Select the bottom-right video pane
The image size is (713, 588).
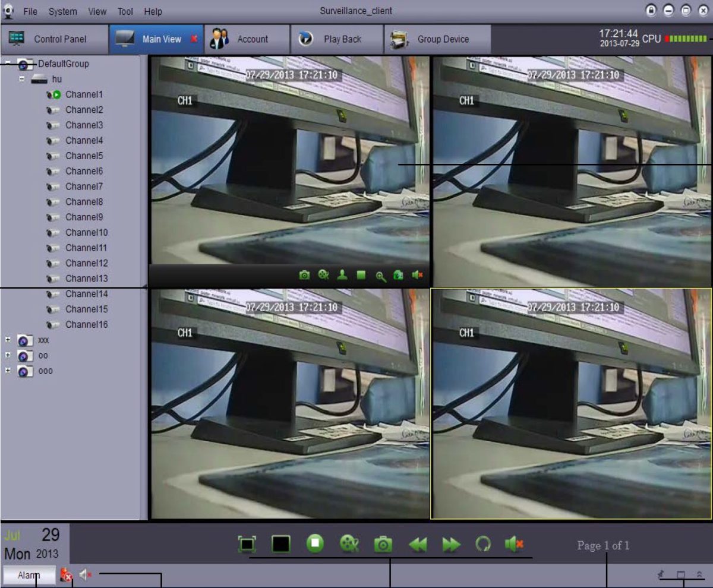point(570,404)
